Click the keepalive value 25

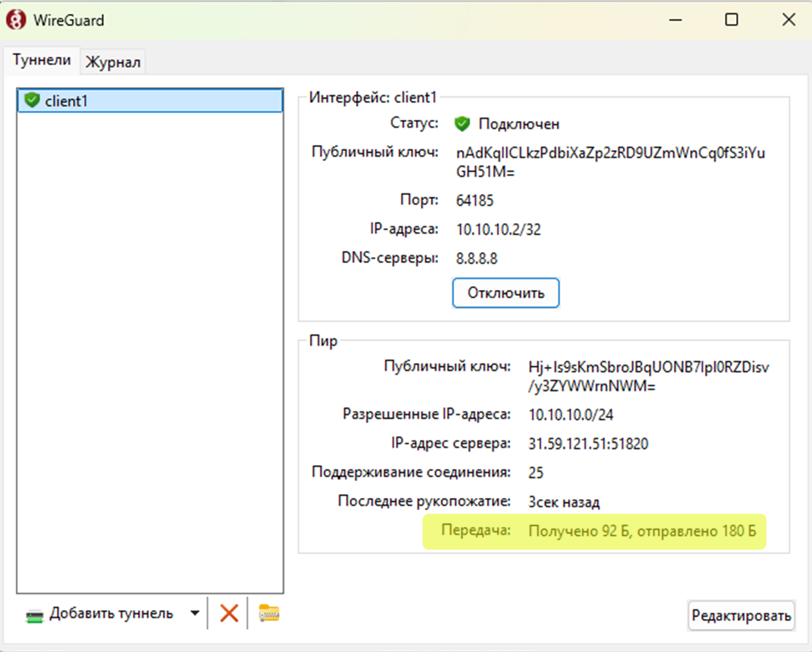point(535,473)
